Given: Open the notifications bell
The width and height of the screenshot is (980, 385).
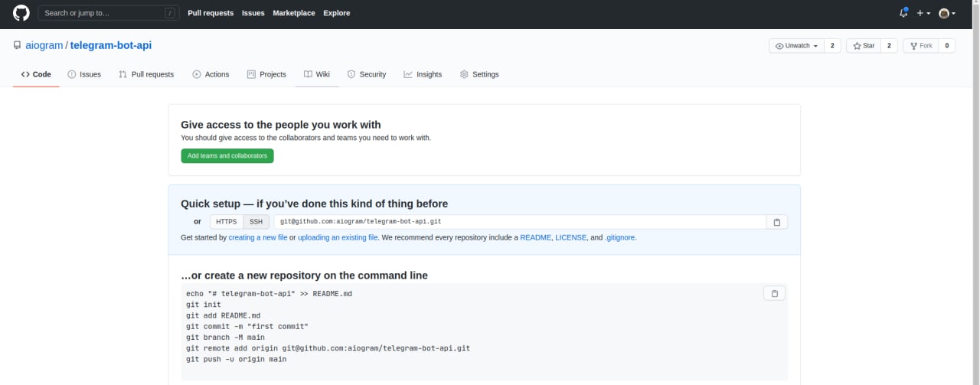Looking at the screenshot, I should point(903,13).
